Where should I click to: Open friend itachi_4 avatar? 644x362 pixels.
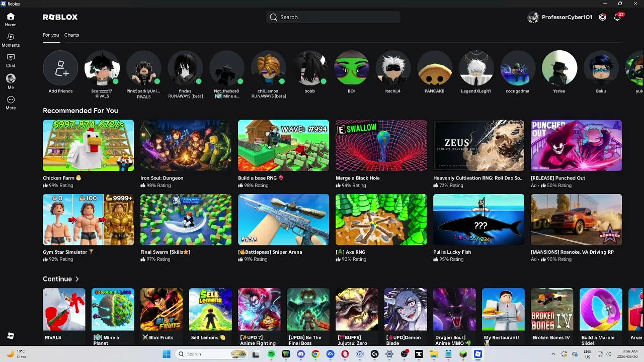[393, 68]
